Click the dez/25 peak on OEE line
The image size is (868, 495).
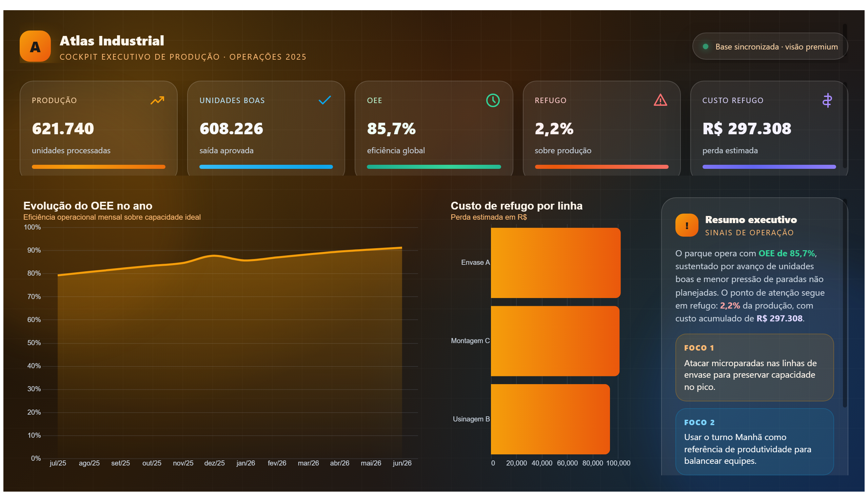[214, 256]
